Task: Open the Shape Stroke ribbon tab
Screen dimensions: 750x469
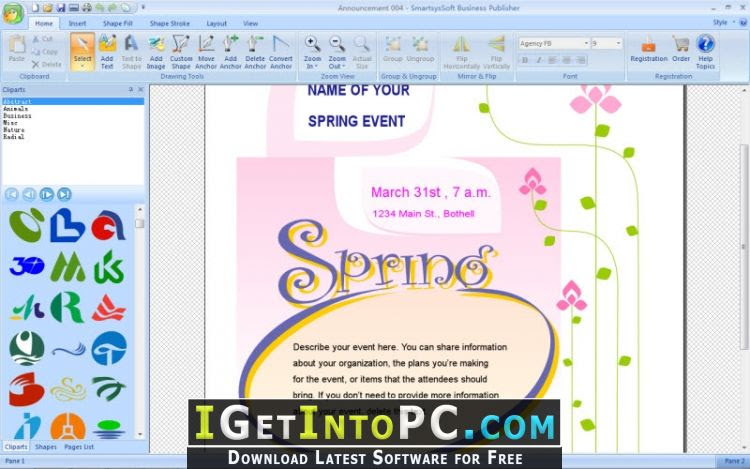Action: click(169, 23)
